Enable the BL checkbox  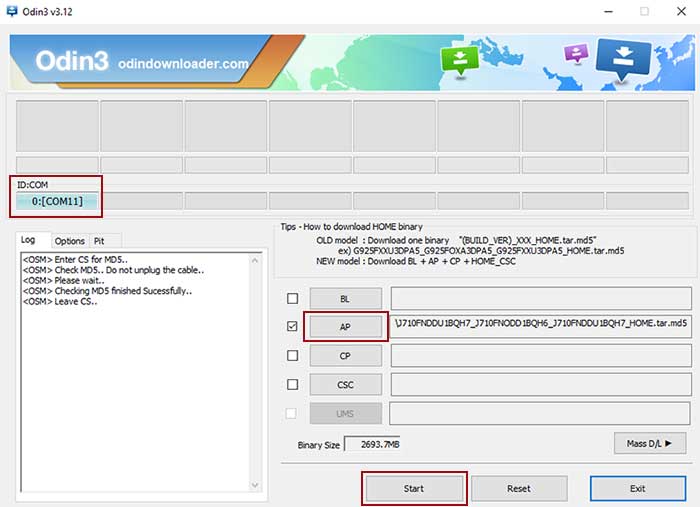(x=292, y=298)
